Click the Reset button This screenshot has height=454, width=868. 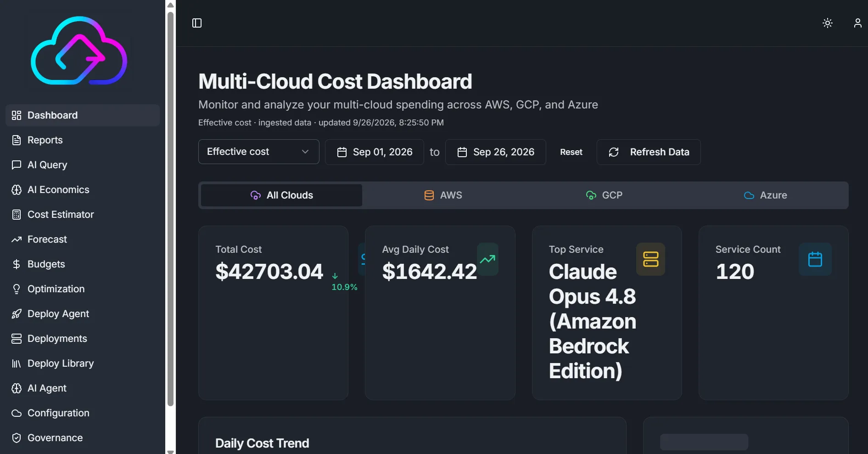[571, 152]
